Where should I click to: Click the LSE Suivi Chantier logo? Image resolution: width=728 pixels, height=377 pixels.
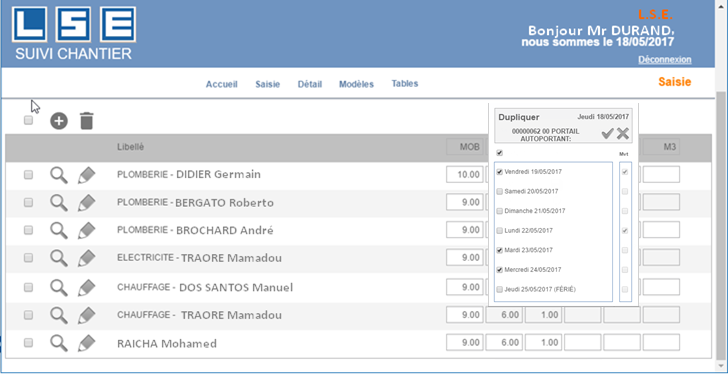74,33
